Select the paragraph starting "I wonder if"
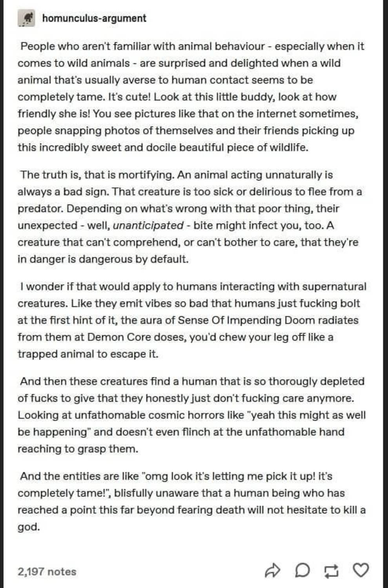 click(192, 320)
